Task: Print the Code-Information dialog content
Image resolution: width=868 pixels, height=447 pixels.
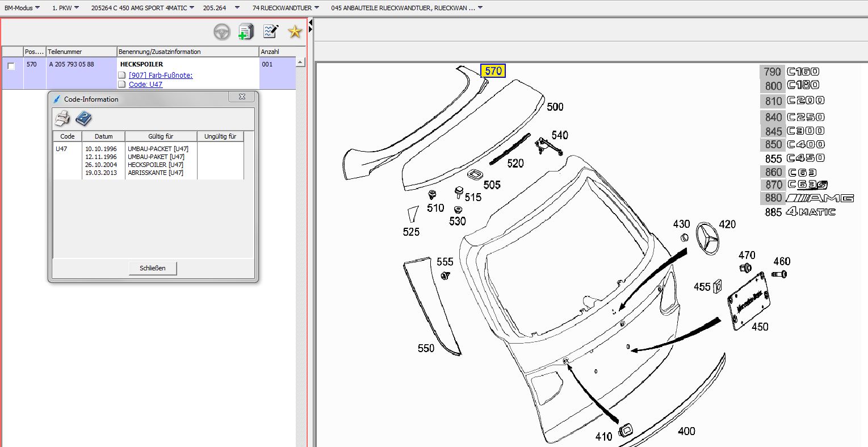Action: [62, 118]
